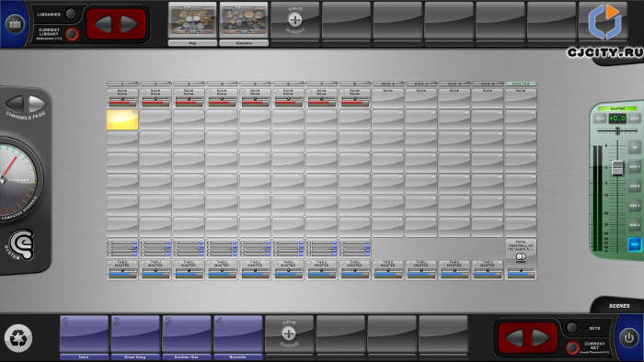Click the Scenes label button

pyautogui.click(x=619, y=306)
